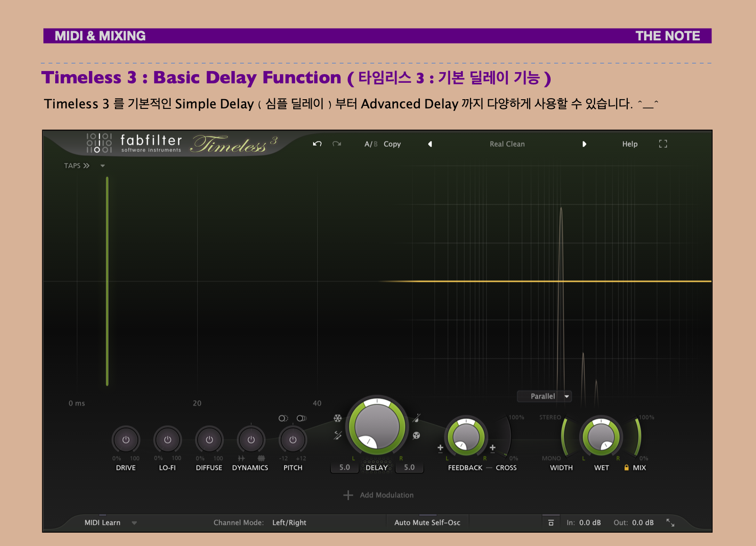Viewport: 756px width, 546px height.
Task: Toggle Auto Mute Self-Osc option
Action: click(428, 522)
